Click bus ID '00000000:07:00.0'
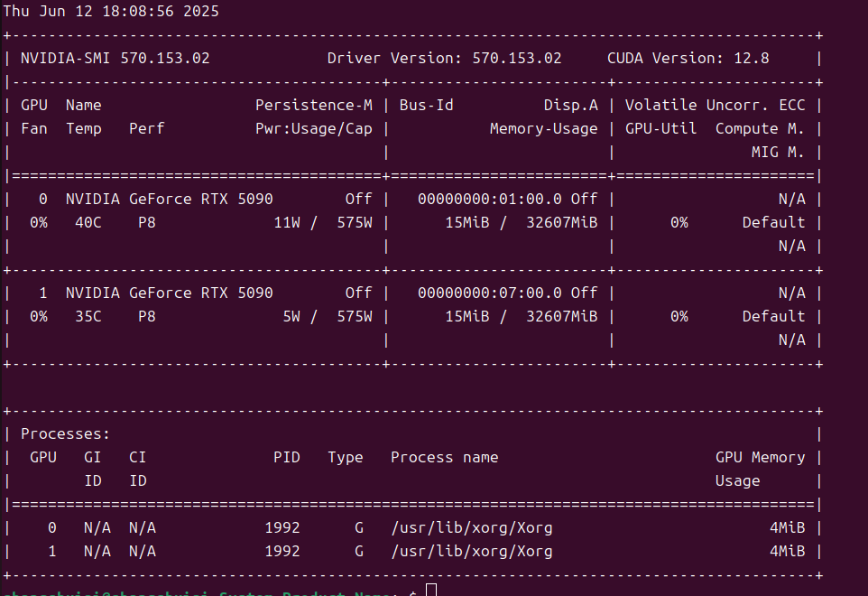Screen dimensions: 868x596 pos(490,293)
